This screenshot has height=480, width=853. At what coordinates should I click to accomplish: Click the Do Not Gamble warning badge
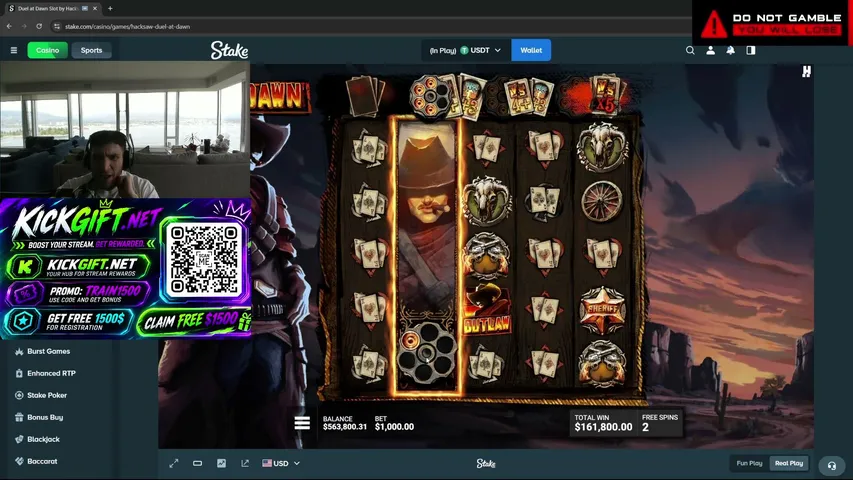tap(772, 23)
